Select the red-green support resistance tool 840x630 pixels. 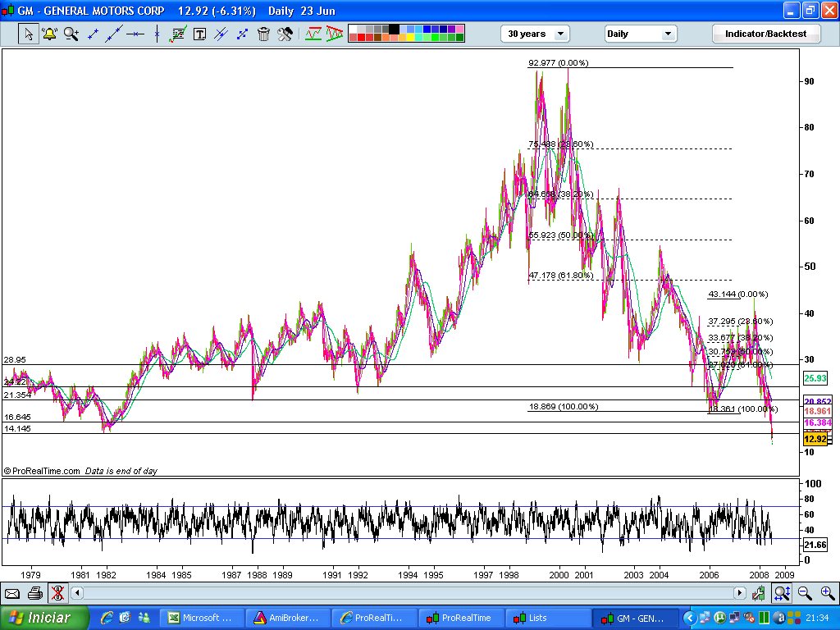313,34
